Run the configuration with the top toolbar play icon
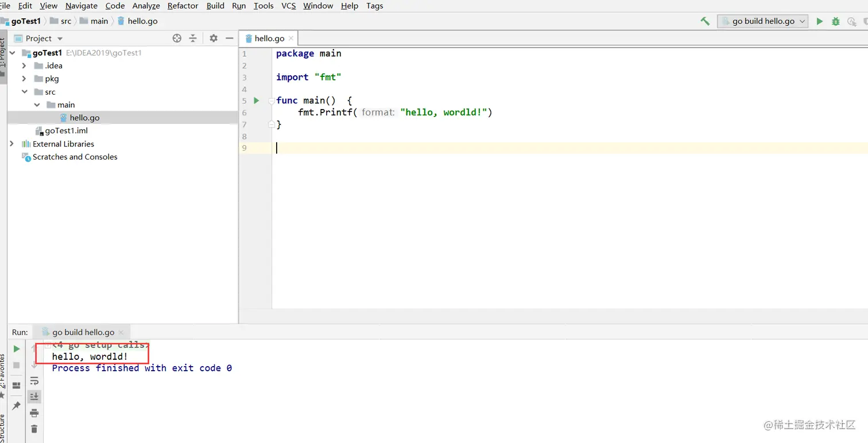 [820, 21]
